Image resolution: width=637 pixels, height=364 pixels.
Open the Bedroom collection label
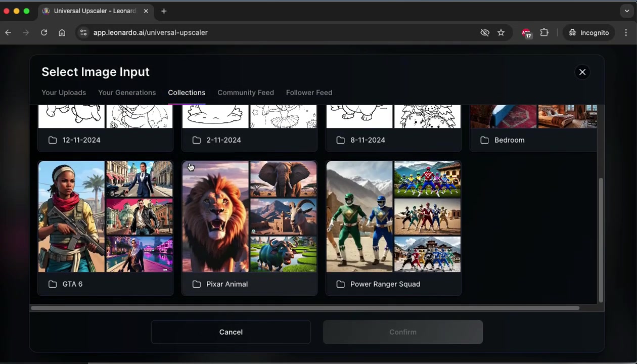click(509, 140)
